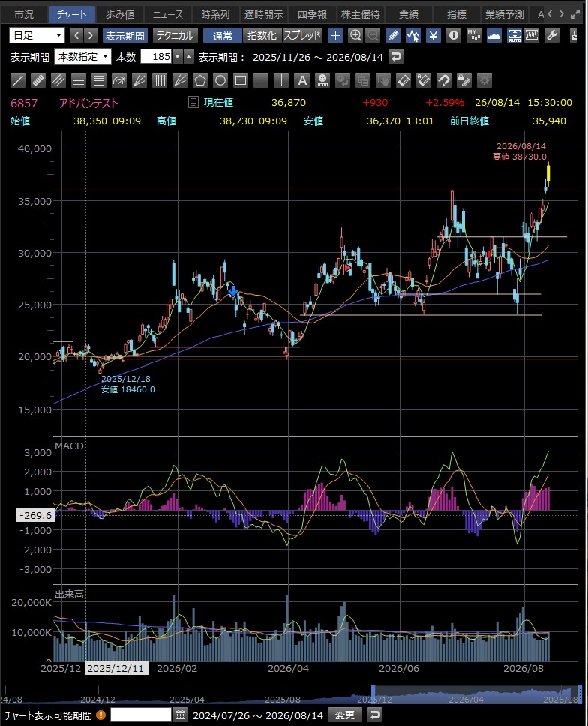588x726 pixels.
Task: Click the 本数 count input field
Action: (156, 57)
